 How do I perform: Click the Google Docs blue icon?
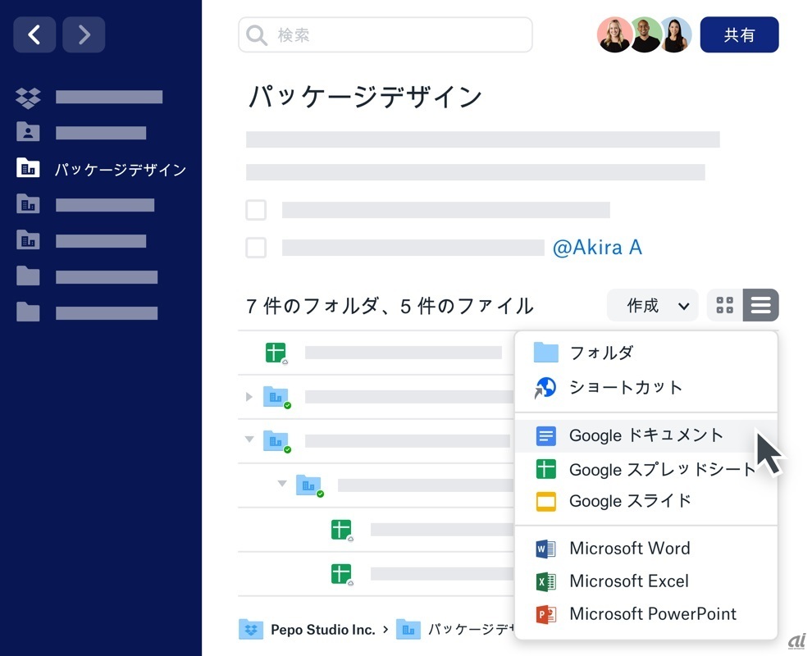[x=545, y=436]
